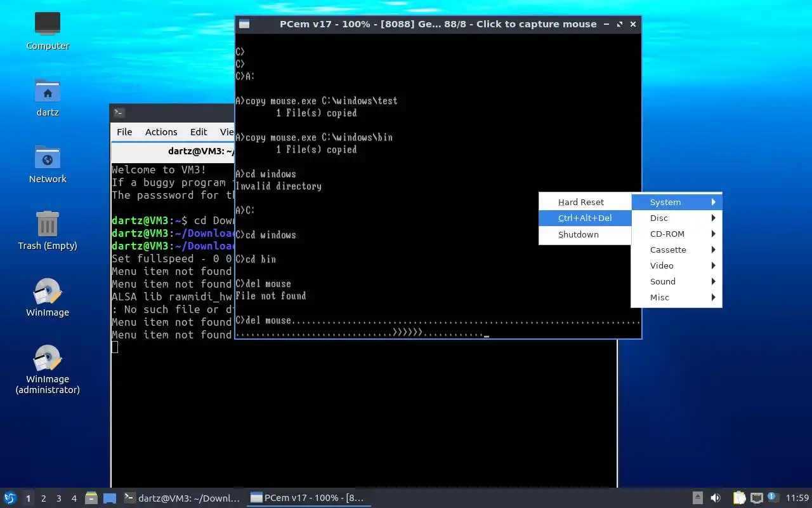The width and height of the screenshot is (812, 508).
Task: Select Hard Reset in the System submenu
Action: [x=585, y=202]
